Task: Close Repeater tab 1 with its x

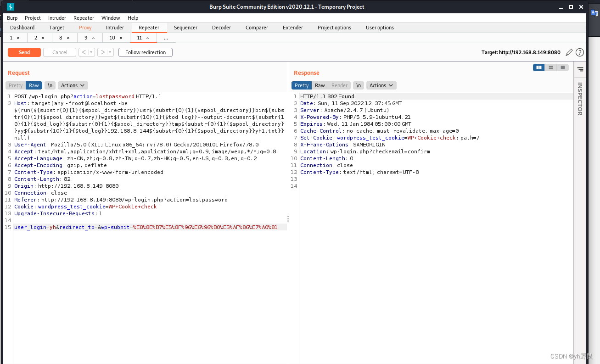Action: point(18,38)
